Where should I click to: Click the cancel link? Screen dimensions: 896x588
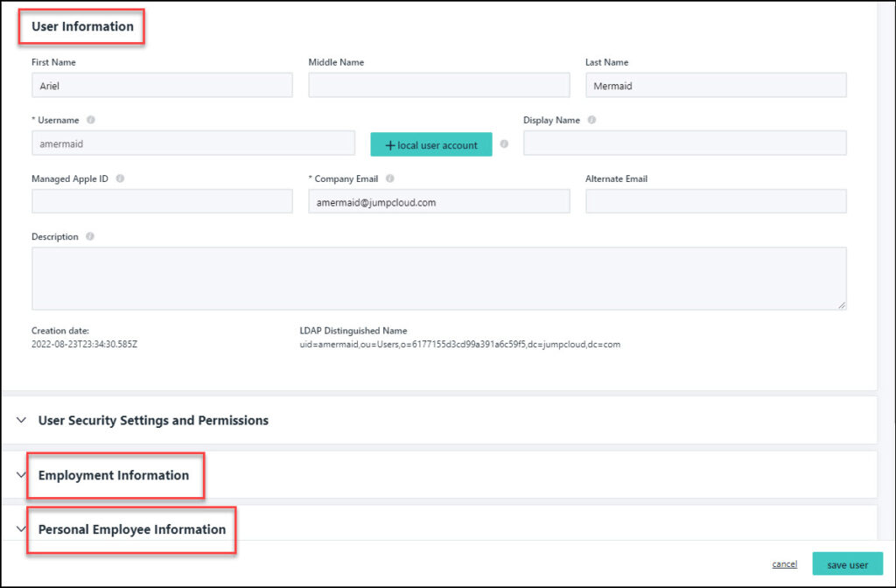[x=784, y=564]
